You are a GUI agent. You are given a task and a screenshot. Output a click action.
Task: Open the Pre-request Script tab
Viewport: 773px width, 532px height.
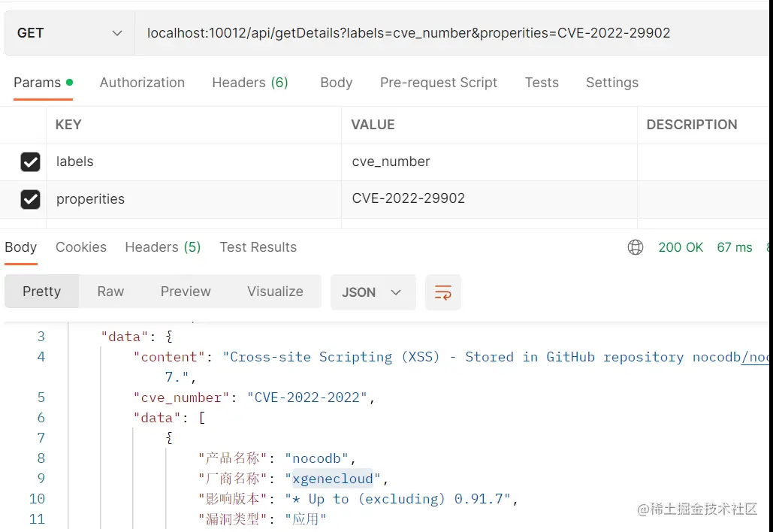pyautogui.click(x=439, y=83)
